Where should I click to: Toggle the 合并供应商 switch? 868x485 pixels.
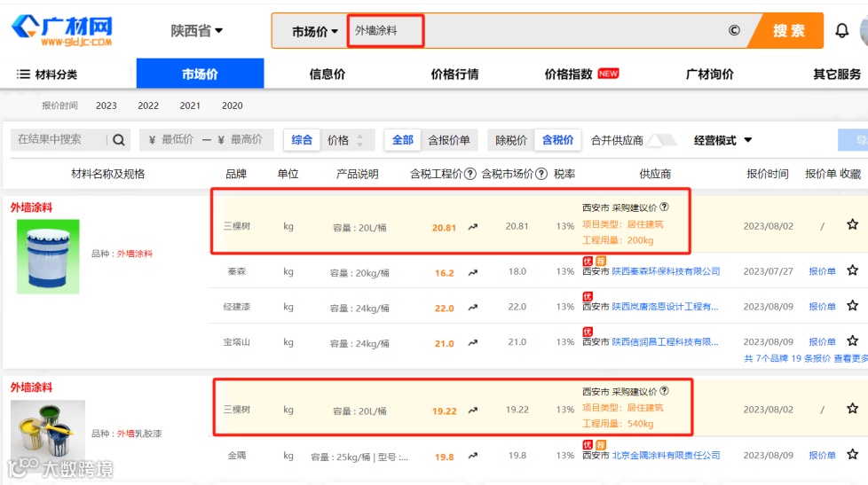tap(662, 140)
